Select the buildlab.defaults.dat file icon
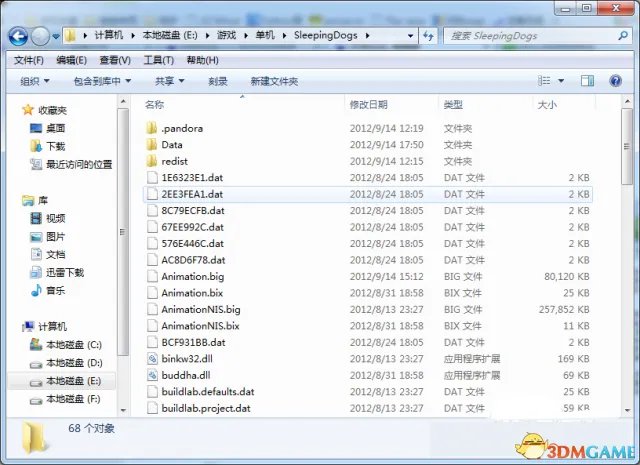The width and height of the screenshot is (640, 465). [x=152, y=392]
